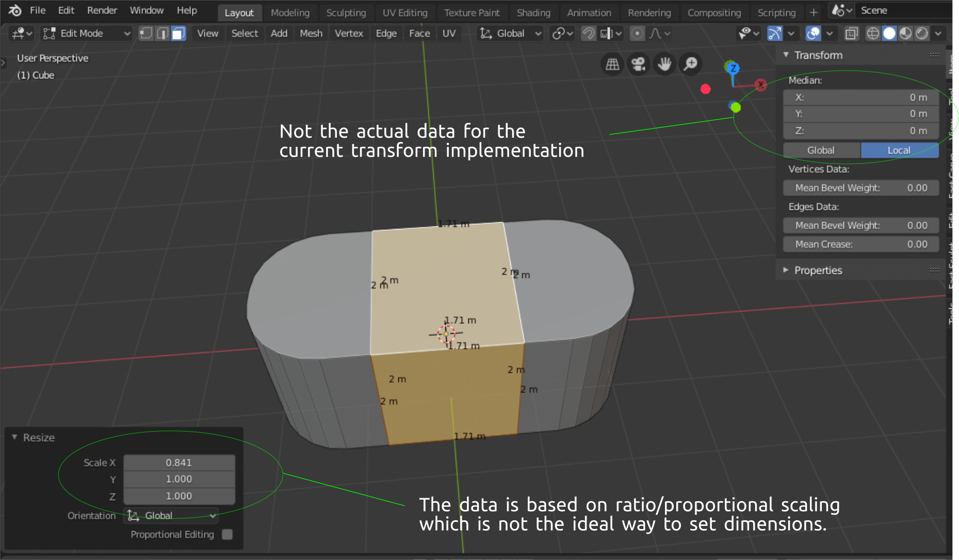Click the Blender logo icon
The height and width of the screenshot is (560, 959).
click(15, 10)
